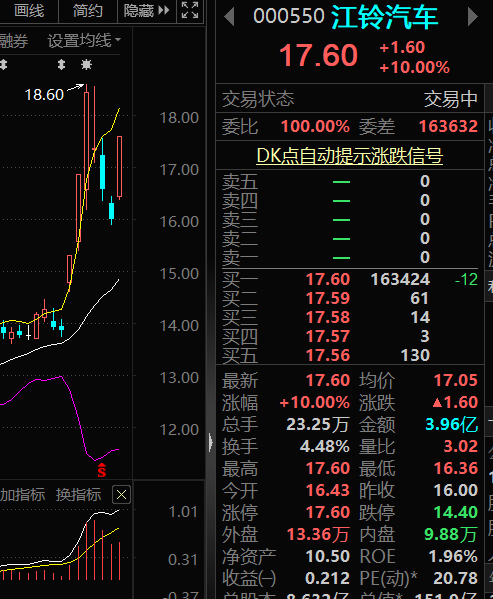Click 交易状态 value 交易中
Viewport: 493px width, 599px height.
pos(451,99)
